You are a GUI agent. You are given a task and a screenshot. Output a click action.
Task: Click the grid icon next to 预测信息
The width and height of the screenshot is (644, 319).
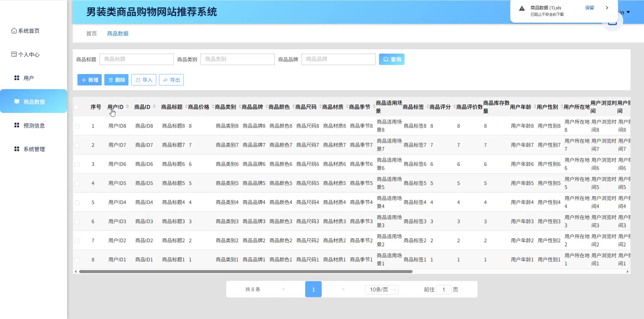tap(17, 125)
